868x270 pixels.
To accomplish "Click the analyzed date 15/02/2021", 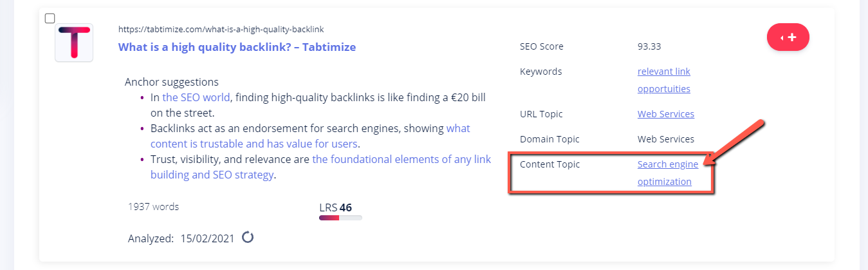I will point(208,238).
